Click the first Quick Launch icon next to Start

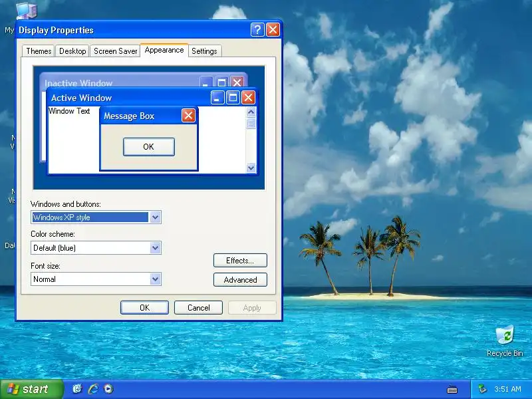pos(77,389)
